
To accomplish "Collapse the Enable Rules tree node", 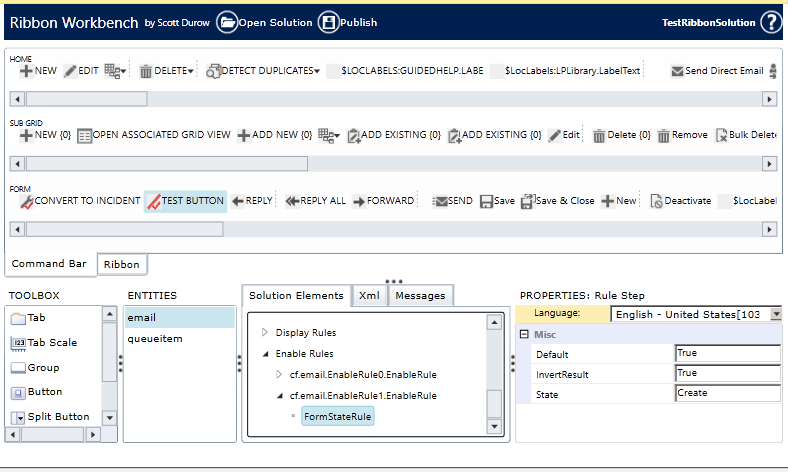I will point(265,354).
